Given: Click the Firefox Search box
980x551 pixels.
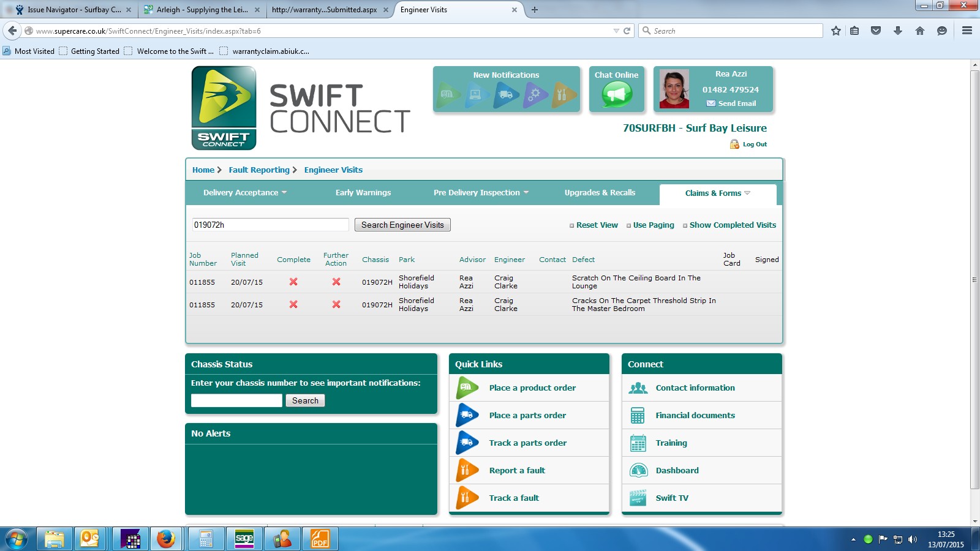Looking at the screenshot, I should [x=731, y=31].
